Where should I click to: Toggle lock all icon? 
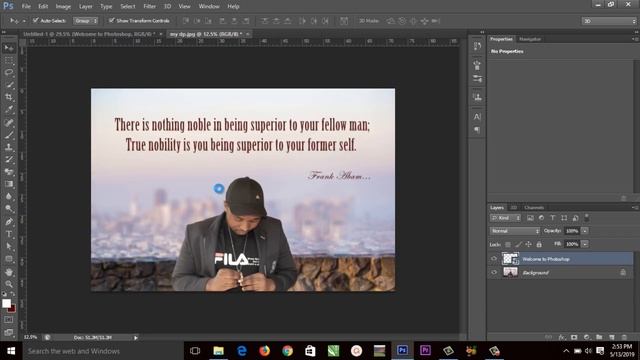click(x=539, y=244)
